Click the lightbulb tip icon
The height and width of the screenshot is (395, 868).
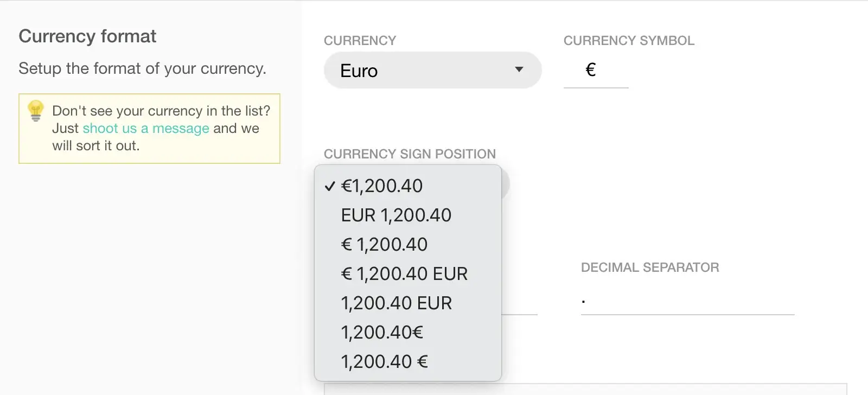click(x=36, y=111)
